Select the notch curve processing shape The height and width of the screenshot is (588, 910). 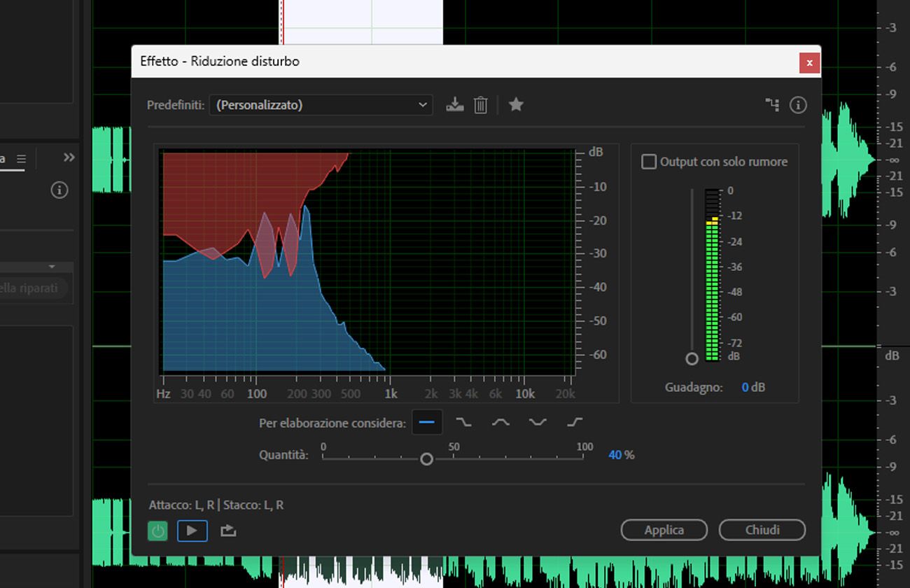pos(536,421)
